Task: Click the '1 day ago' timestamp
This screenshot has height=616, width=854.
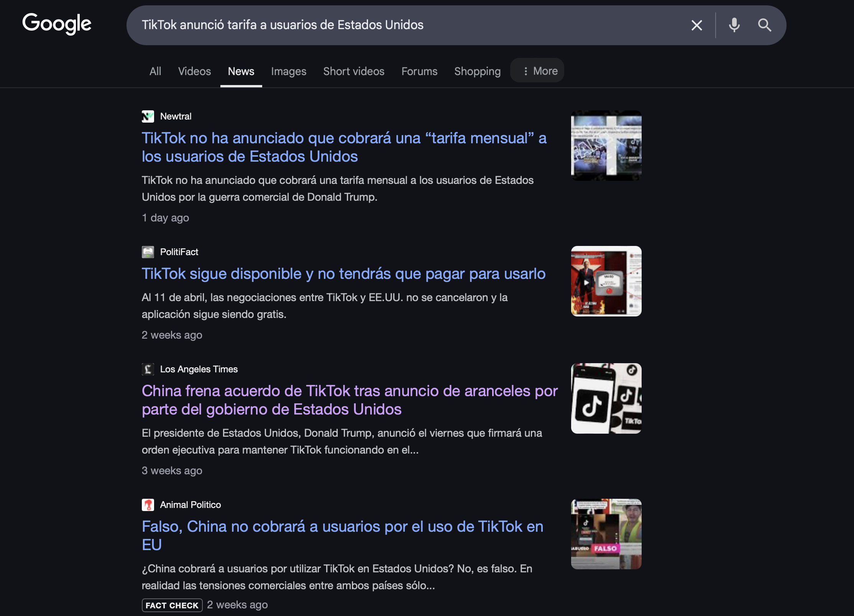Action: coord(166,218)
